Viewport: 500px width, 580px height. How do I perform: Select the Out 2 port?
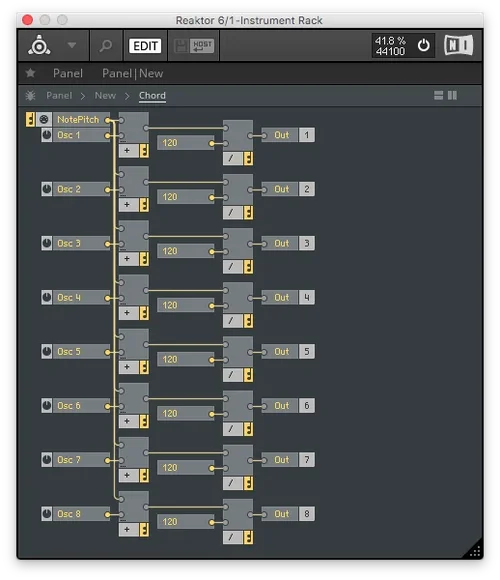tap(288, 189)
